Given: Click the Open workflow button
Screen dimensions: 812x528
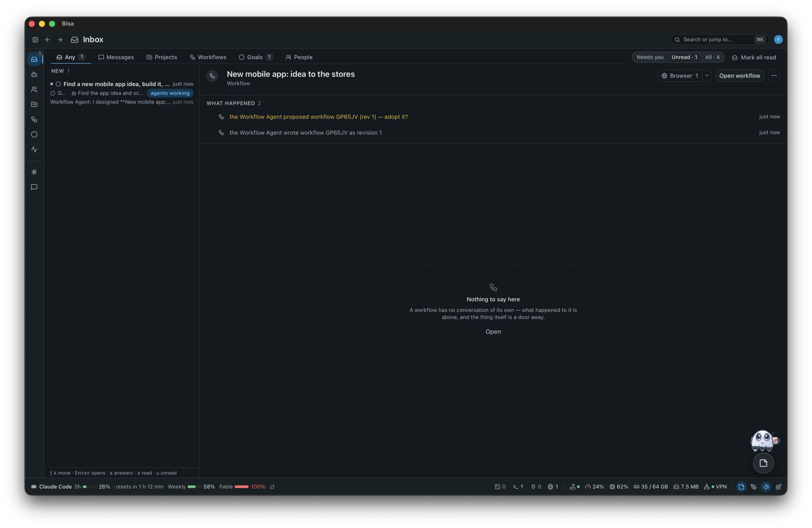Looking at the screenshot, I should (739, 76).
